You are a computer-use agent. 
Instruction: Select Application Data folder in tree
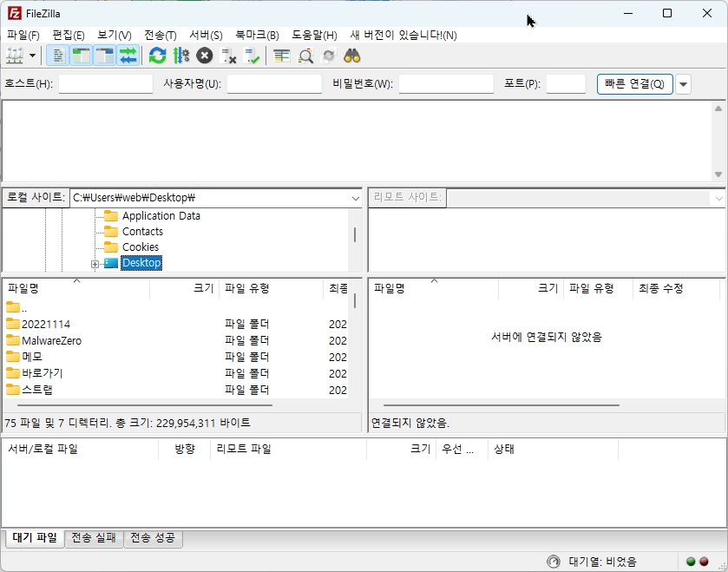click(x=161, y=216)
